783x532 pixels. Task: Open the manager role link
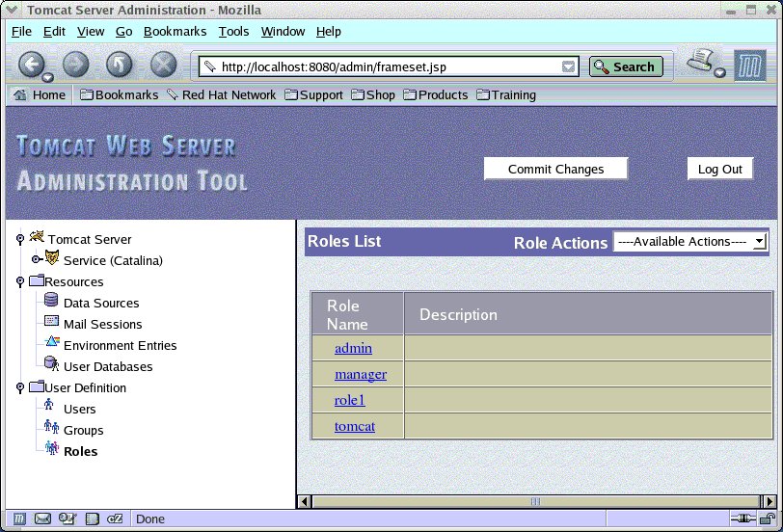tap(361, 374)
